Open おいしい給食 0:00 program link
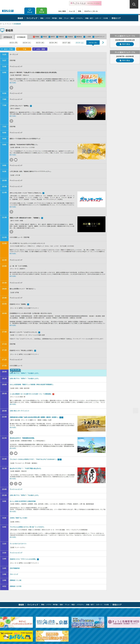This screenshot has width=140, height=644. 23,501
